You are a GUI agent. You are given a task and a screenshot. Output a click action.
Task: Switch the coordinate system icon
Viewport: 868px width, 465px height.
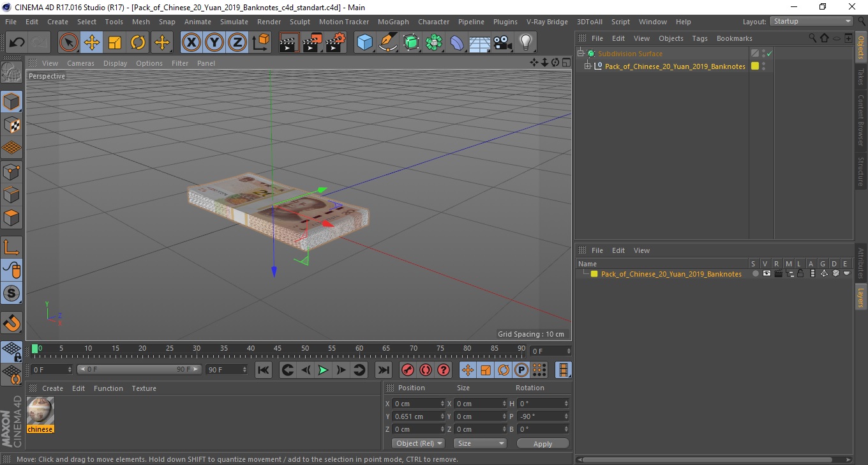pos(260,43)
